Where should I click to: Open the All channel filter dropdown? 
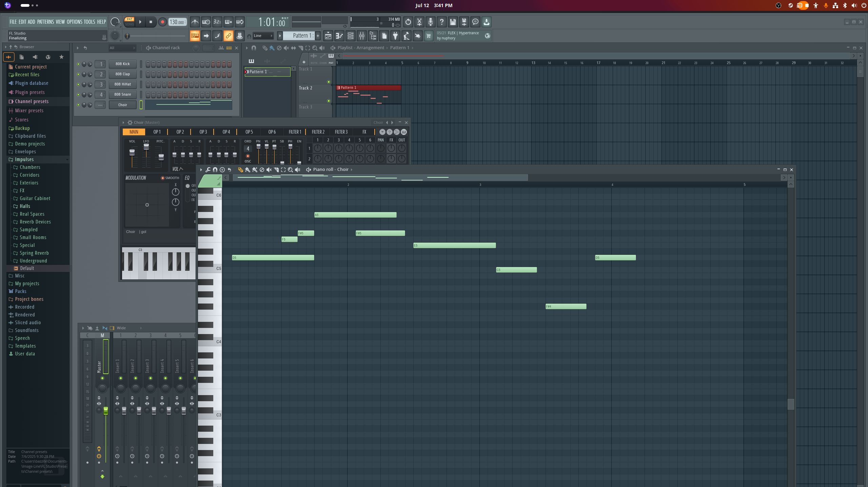[122, 48]
